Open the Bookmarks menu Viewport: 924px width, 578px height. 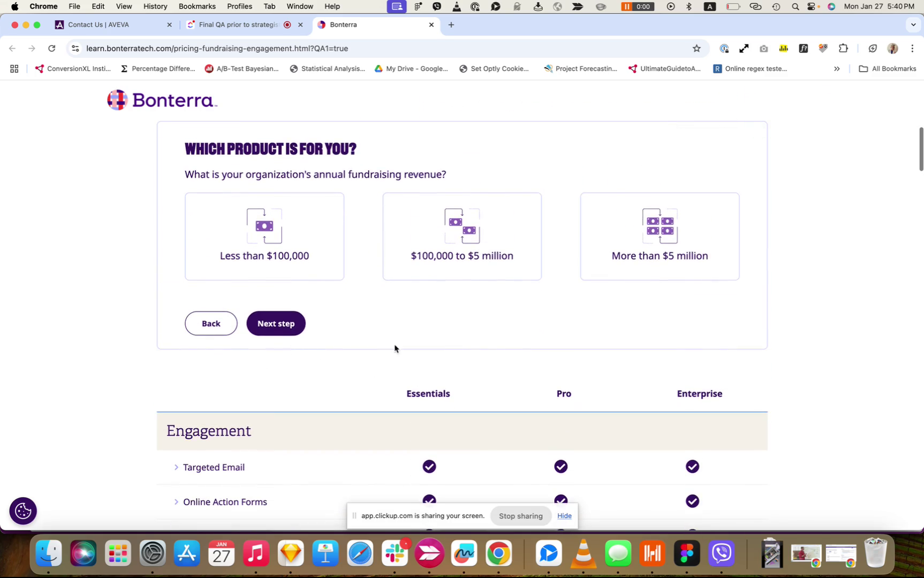click(197, 6)
